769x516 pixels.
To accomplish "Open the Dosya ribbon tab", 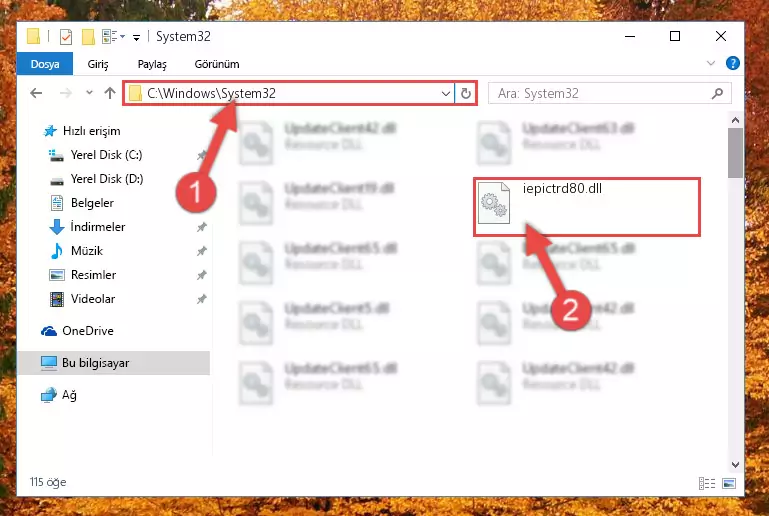I will tap(45, 64).
